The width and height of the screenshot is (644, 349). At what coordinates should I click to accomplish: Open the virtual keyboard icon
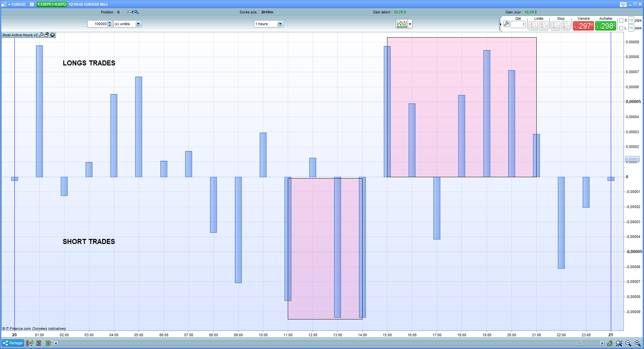623,4
